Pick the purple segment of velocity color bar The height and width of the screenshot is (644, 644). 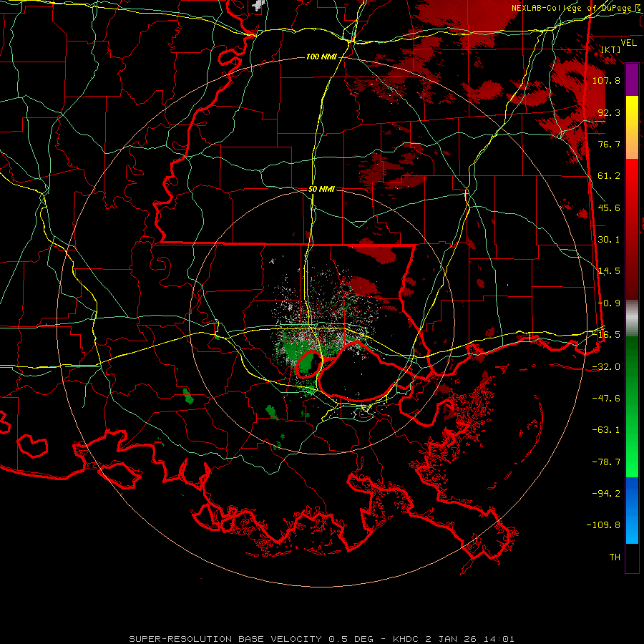[632, 79]
